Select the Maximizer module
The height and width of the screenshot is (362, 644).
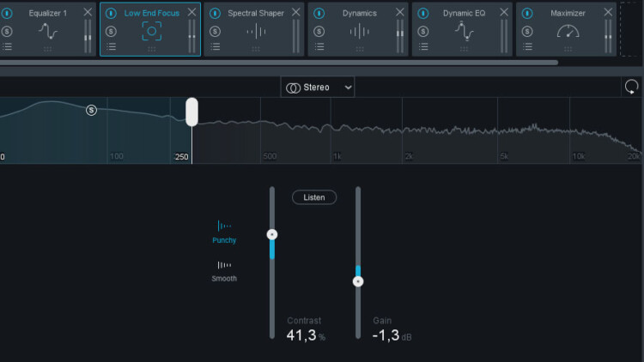tap(568, 13)
